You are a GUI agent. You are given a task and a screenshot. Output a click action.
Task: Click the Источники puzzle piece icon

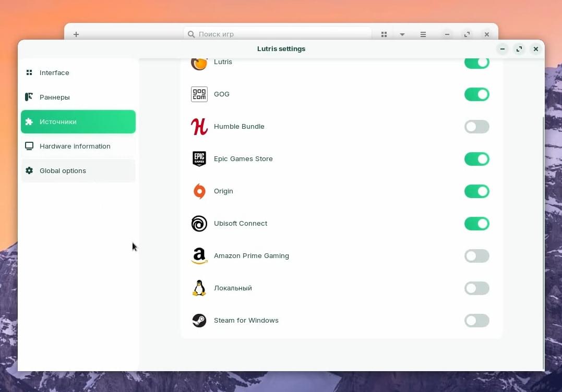coord(29,121)
